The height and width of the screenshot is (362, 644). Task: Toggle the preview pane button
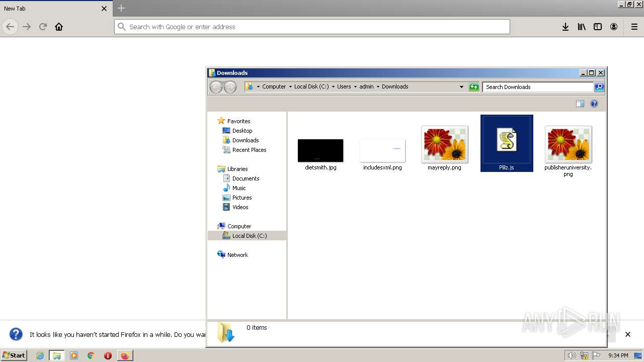tap(580, 104)
